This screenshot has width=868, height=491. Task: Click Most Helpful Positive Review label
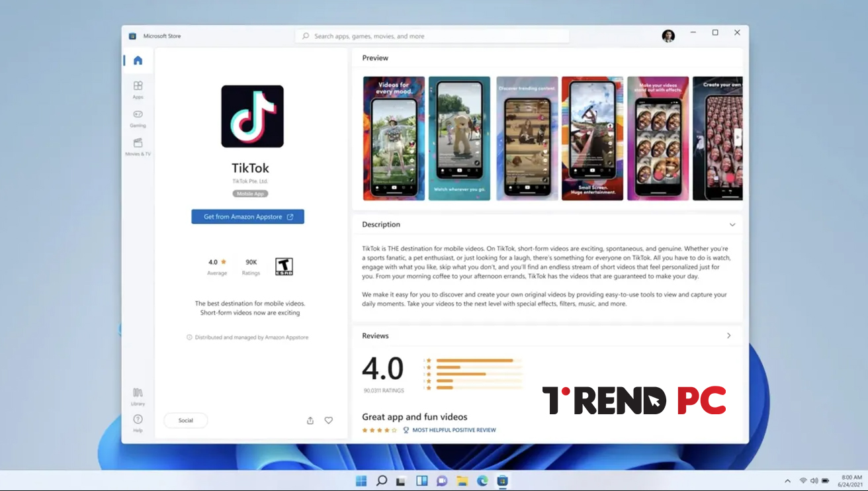coord(454,430)
